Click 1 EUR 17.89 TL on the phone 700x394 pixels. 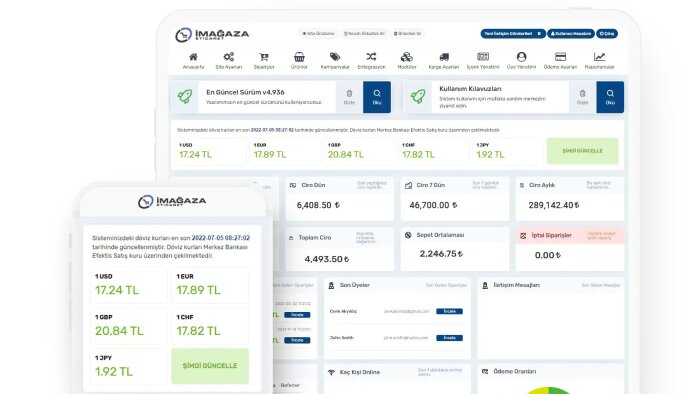pyautogui.click(x=210, y=285)
